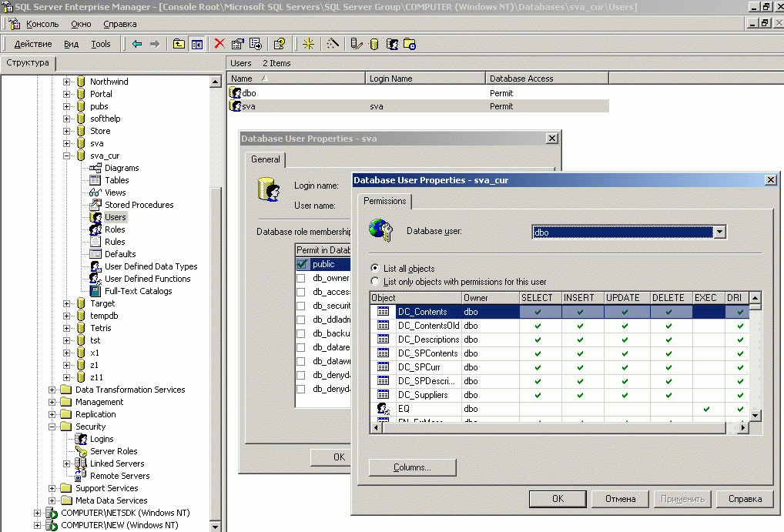Screen dimensions: 784x532
Task: Open the Действие menu
Action: [33, 44]
